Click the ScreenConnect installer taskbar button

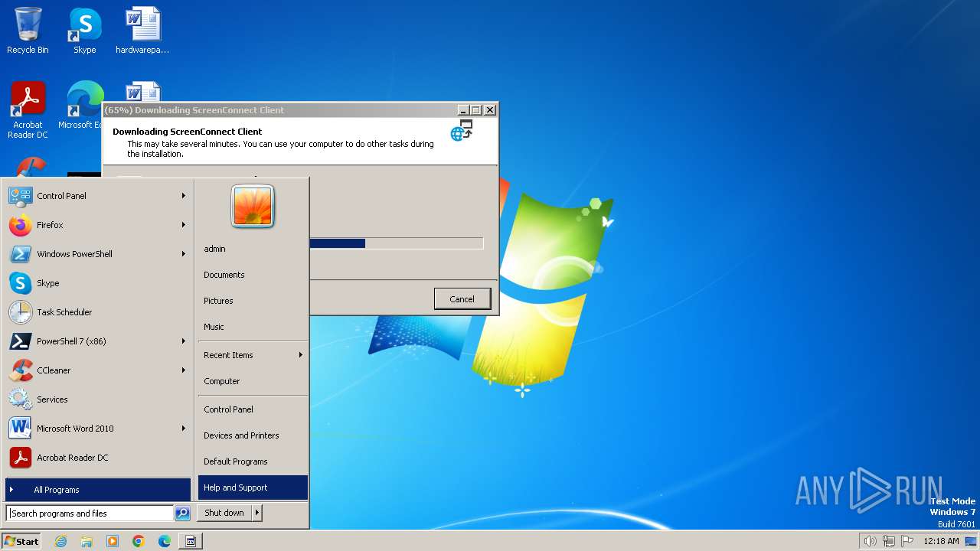191,541
